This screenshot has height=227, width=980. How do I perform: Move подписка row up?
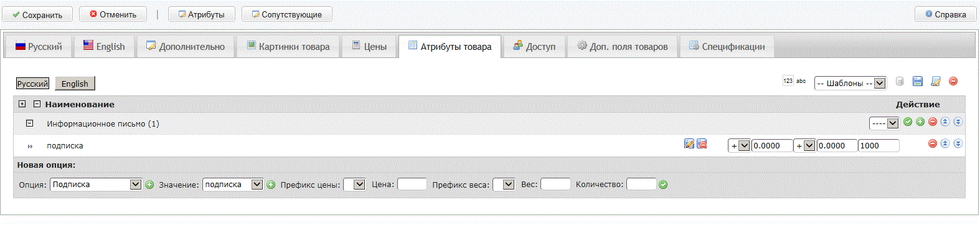point(945,143)
